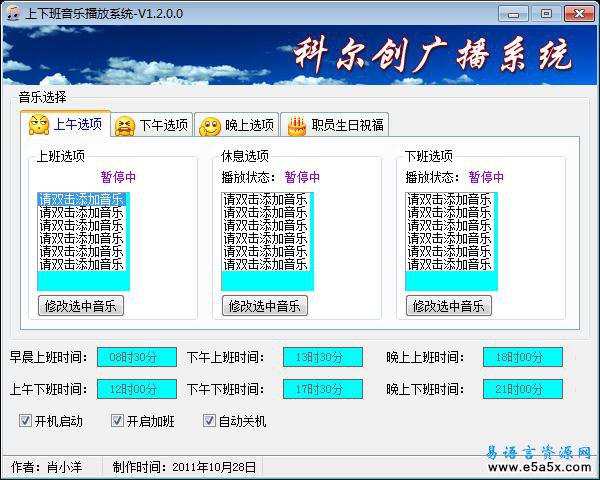Viewport: 600px width, 480px height.
Task: Maximize the 上下班音乐播放系统 window
Action: tap(546, 14)
